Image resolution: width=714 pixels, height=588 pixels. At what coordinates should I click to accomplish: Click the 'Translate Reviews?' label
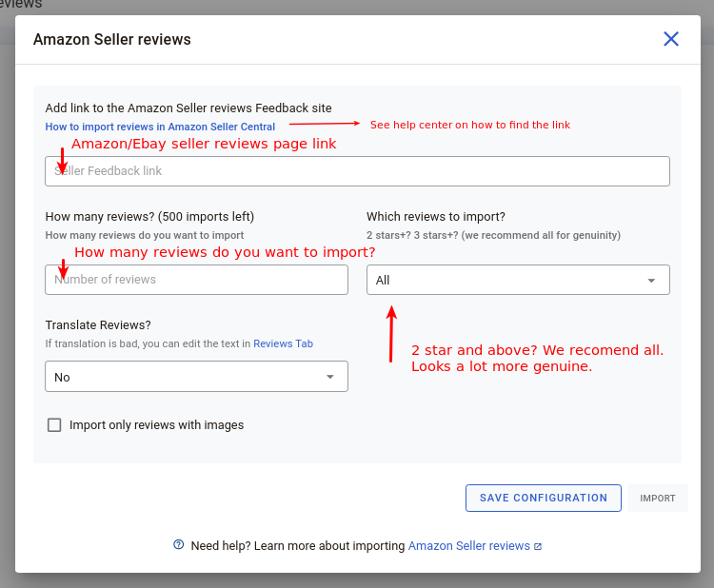(98, 325)
